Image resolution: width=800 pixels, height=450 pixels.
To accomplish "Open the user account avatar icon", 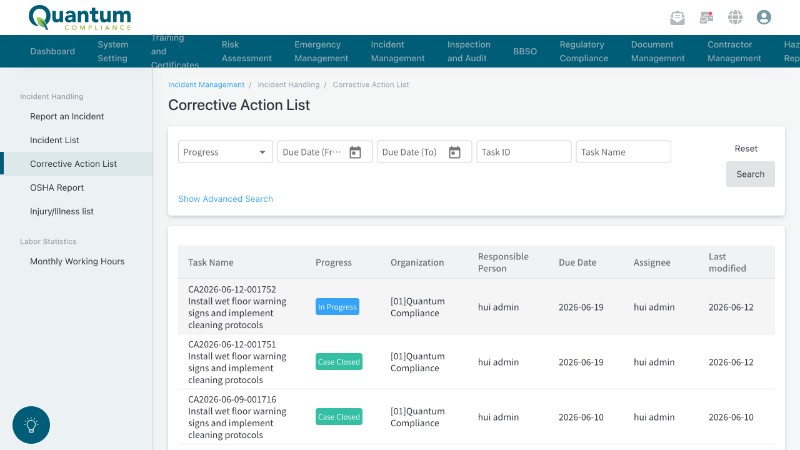I will [764, 17].
